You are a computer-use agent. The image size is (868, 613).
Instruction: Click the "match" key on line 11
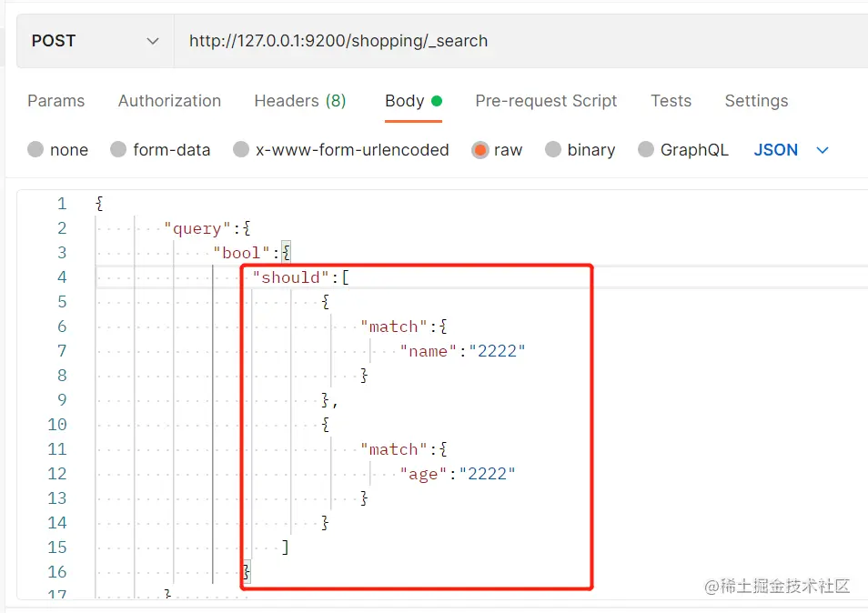394,449
